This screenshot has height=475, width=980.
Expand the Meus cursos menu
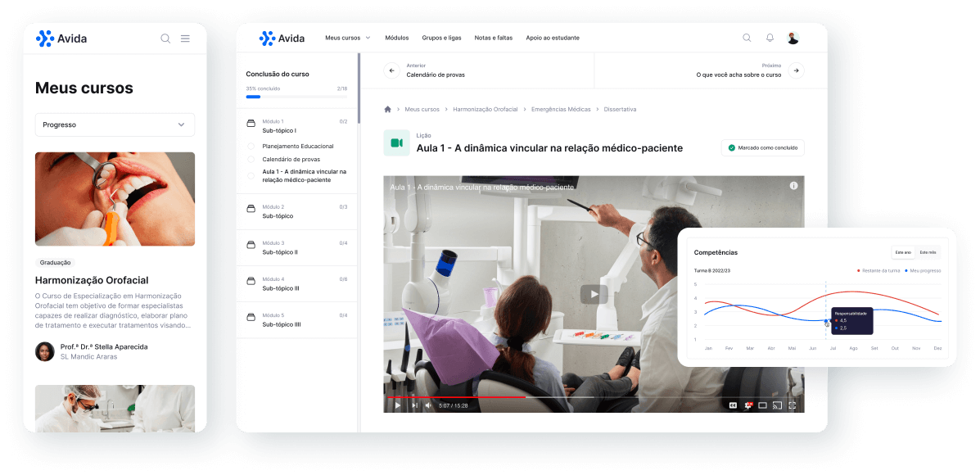[x=347, y=38]
